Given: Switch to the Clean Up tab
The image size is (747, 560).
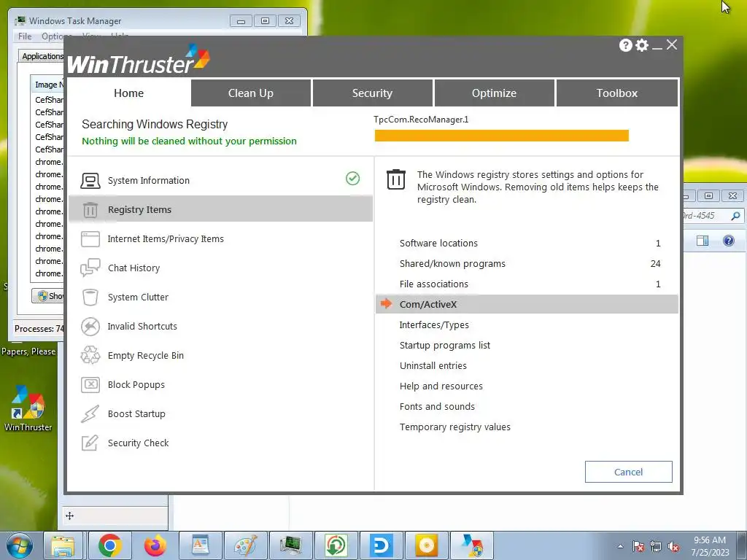Looking at the screenshot, I should point(251,93).
